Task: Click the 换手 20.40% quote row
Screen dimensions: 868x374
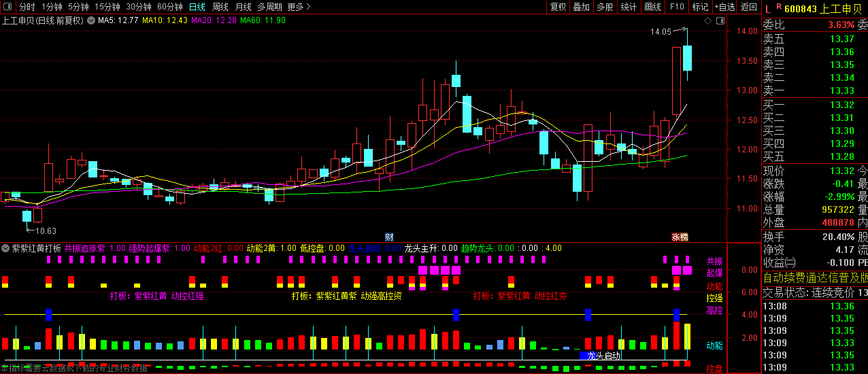Action: tap(808, 237)
